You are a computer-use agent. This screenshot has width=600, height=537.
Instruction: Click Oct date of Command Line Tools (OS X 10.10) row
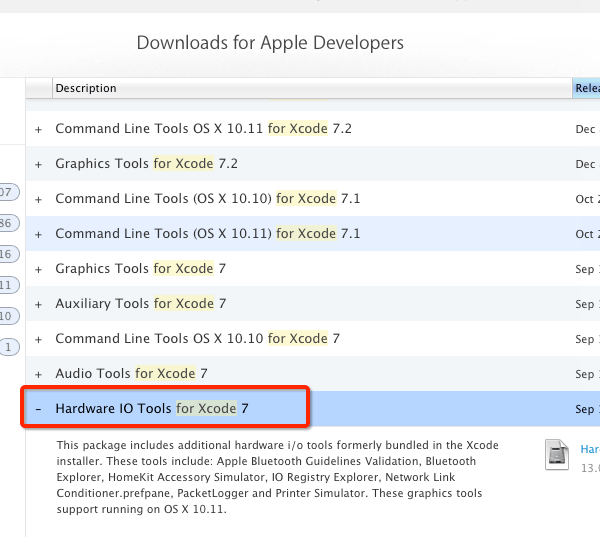pos(587,199)
